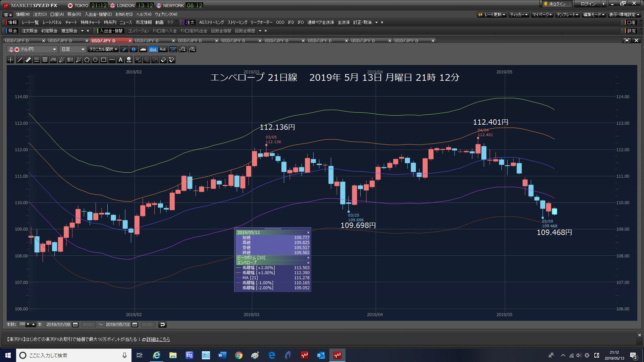The height and width of the screenshot is (362, 644).
Task: Select the Fibonacci arc tool
Action: tap(53, 60)
